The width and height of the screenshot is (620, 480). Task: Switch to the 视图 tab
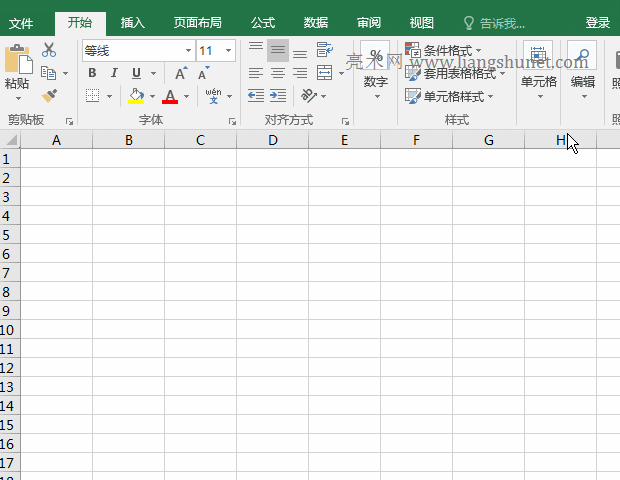coord(422,23)
